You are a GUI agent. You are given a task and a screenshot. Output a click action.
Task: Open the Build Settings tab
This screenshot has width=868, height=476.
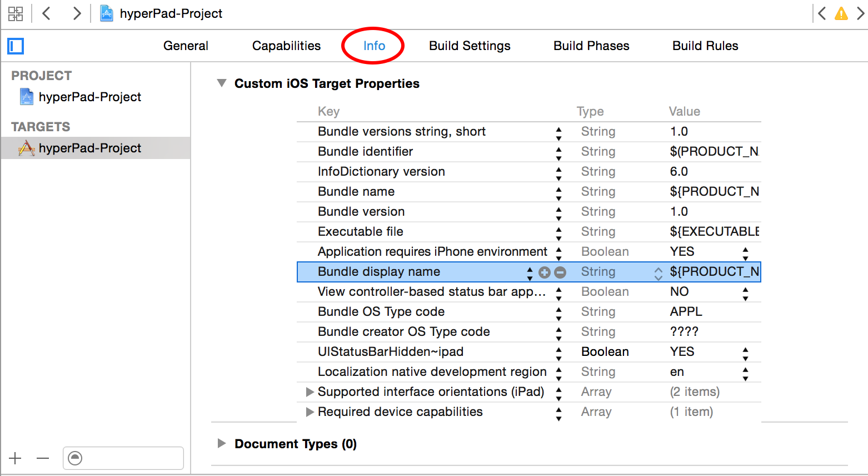pos(470,46)
